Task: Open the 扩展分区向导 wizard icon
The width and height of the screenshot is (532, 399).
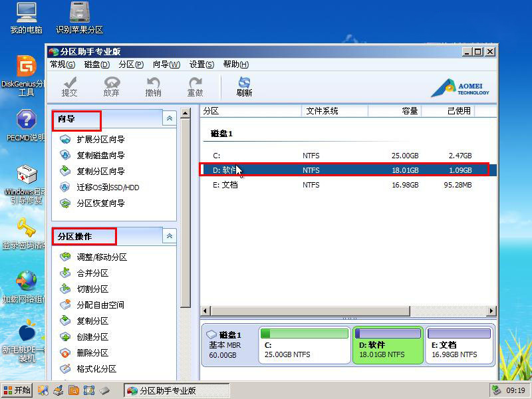Action: tap(65, 139)
